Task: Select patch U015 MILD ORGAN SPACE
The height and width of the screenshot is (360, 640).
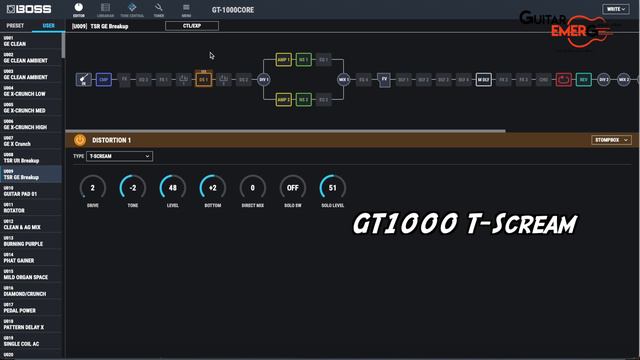Action: (31, 274)
